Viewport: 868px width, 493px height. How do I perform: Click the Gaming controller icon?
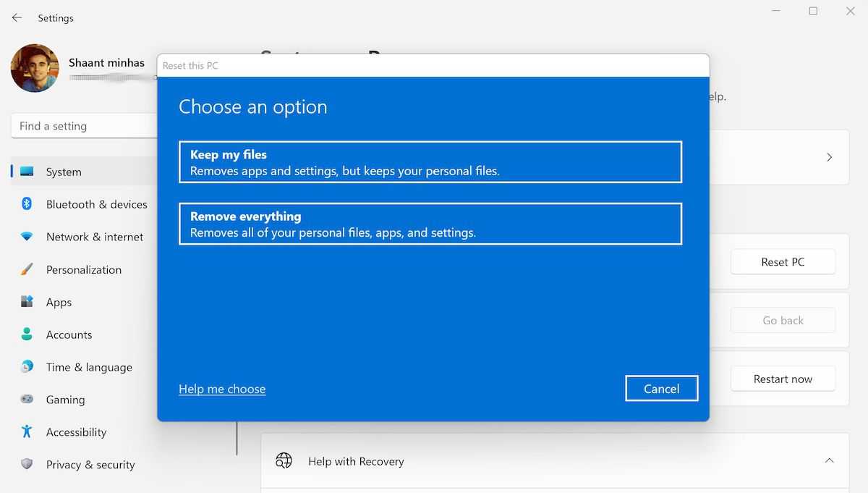pyautogui.click(x=27, y=400)
